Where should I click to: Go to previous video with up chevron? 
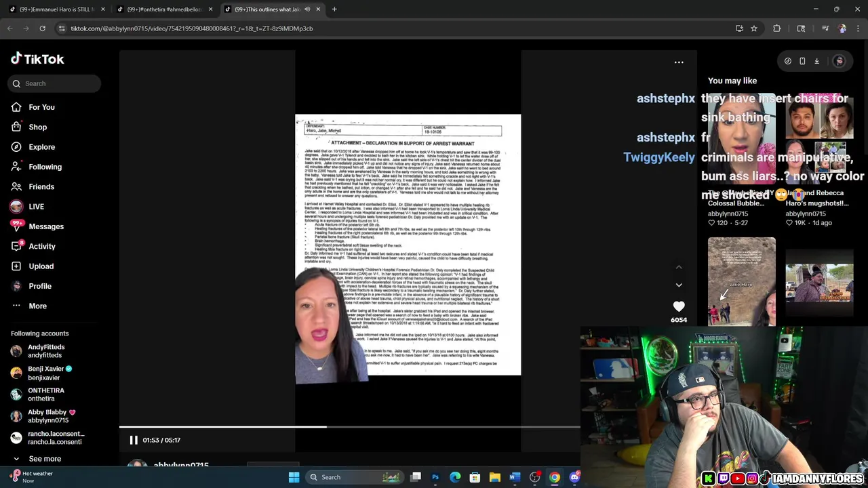click(679, 267)
